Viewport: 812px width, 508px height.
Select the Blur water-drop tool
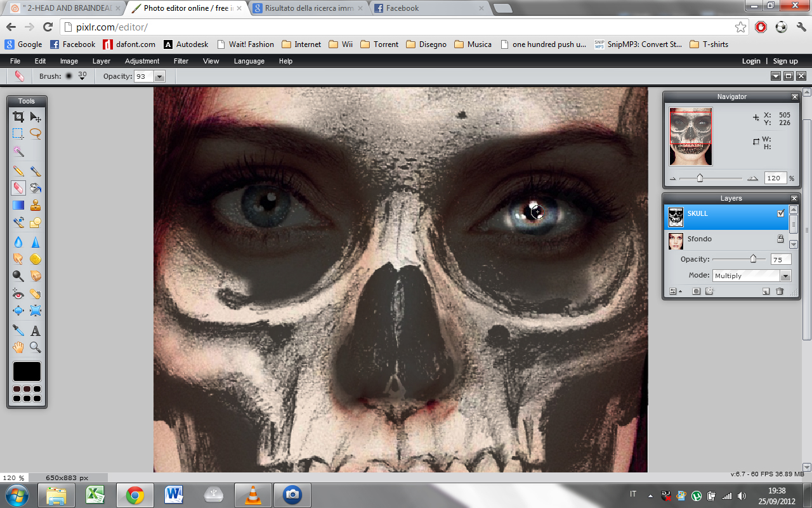click(x=18, y=241)
